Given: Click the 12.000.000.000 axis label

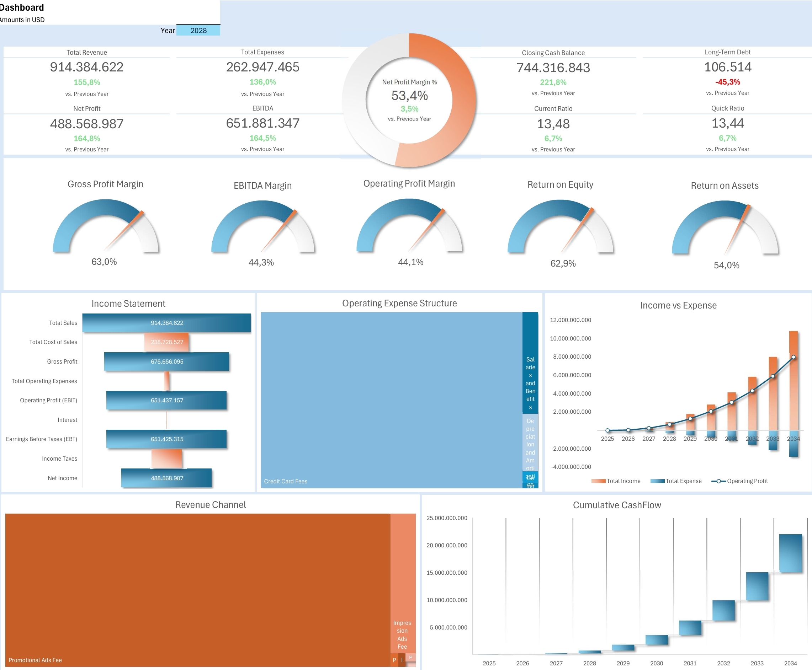Looking at the screenshot, I should tap(570, 320).
